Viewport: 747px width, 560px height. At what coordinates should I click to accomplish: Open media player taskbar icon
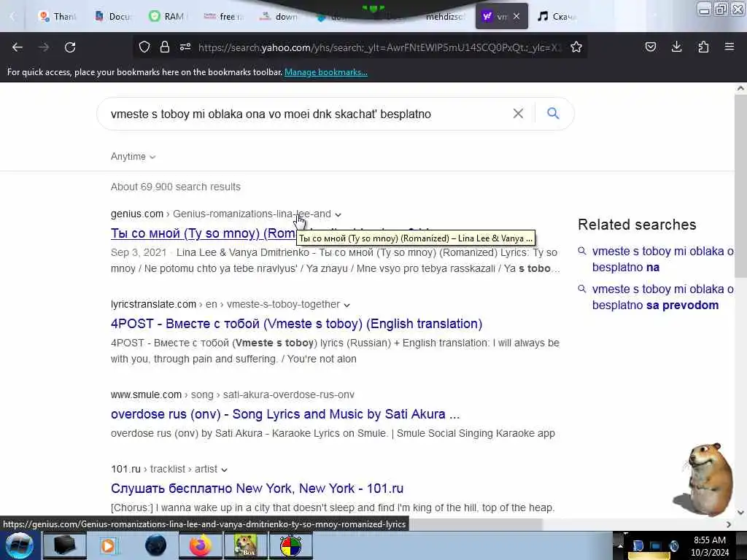pyautogui.click(x=108, y=545)
